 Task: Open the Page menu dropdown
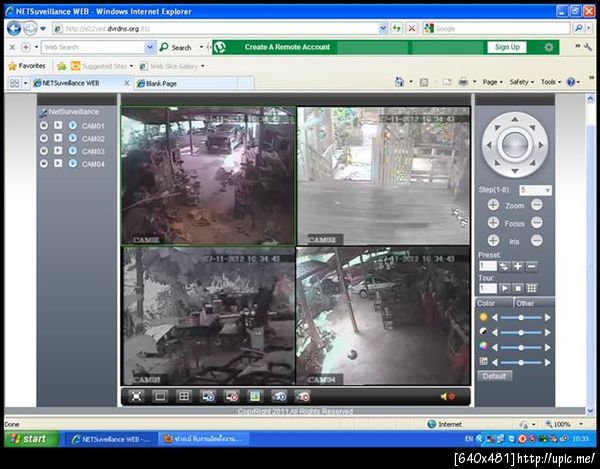pyautogui.click(x=491, y=82)
